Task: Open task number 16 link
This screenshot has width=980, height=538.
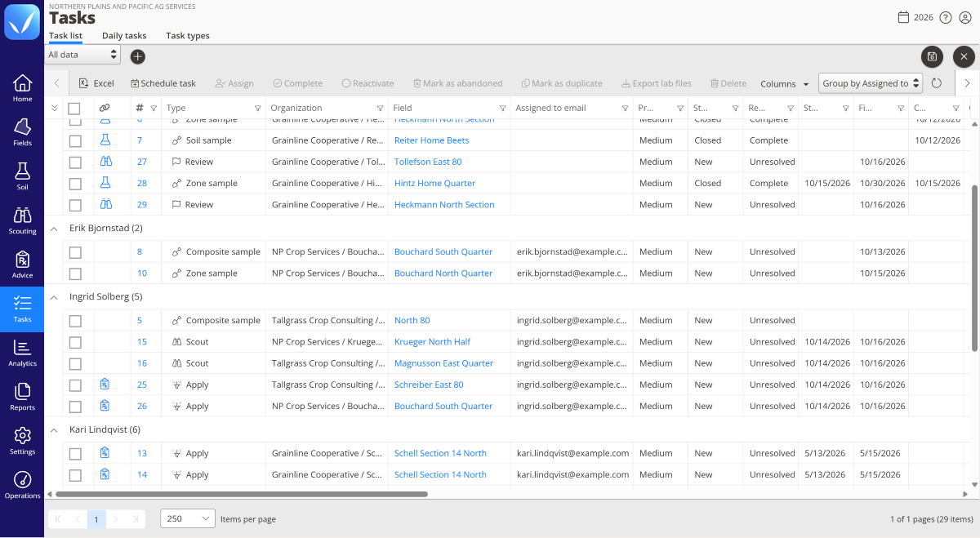Action: pos(142,363)
